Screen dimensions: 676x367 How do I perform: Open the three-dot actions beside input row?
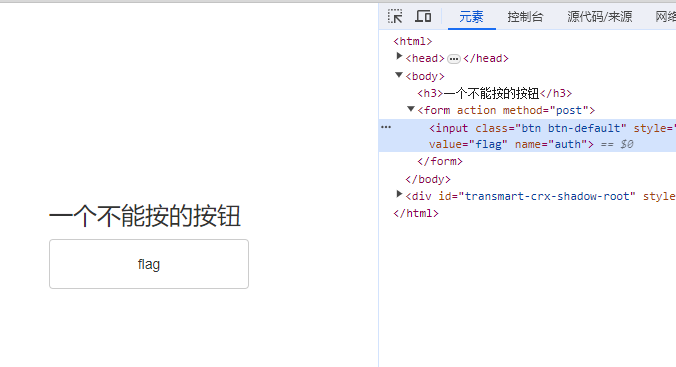386,127
